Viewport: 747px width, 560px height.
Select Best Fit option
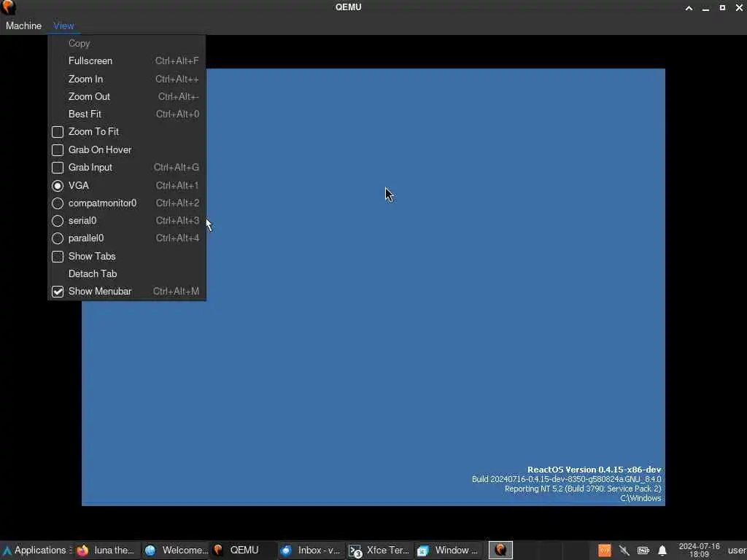click(127, 114)
